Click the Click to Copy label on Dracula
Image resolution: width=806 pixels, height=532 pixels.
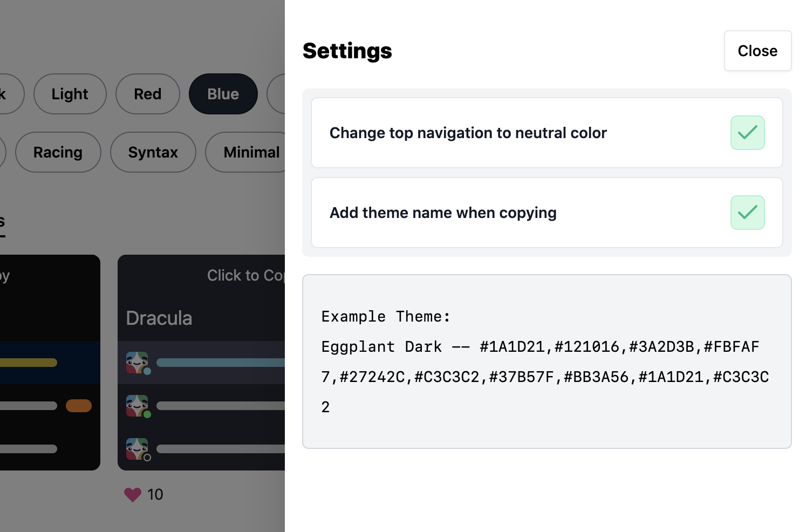point(245,276)
